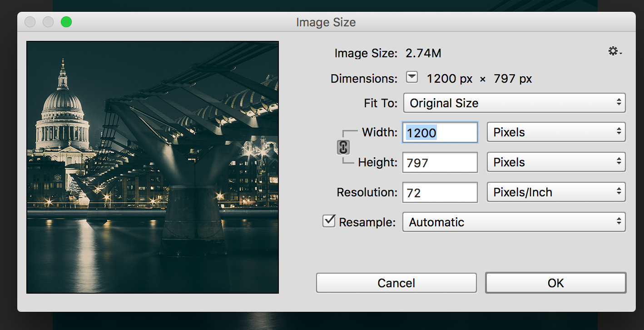644x330 pixels.
Task: Click the Height input field
Action: (x=440, y=163)
